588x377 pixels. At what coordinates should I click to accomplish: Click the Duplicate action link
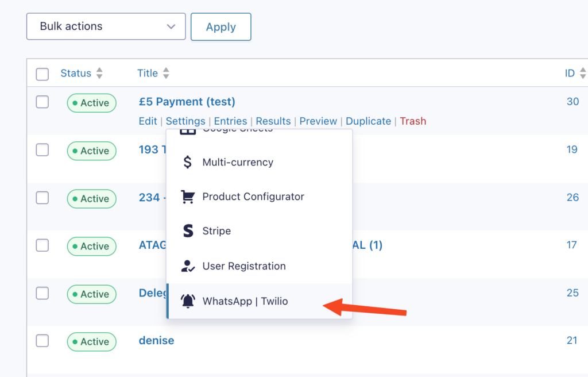(368, 121)
